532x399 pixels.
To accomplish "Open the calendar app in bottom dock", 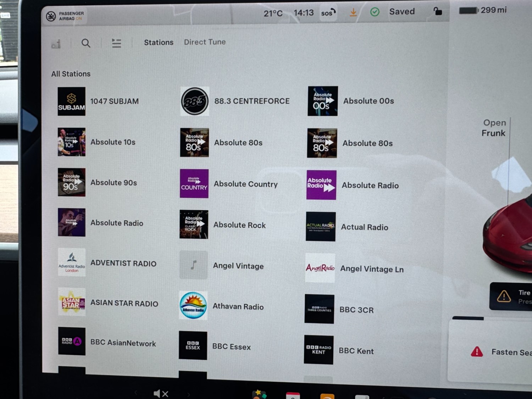I will [293, 395].
